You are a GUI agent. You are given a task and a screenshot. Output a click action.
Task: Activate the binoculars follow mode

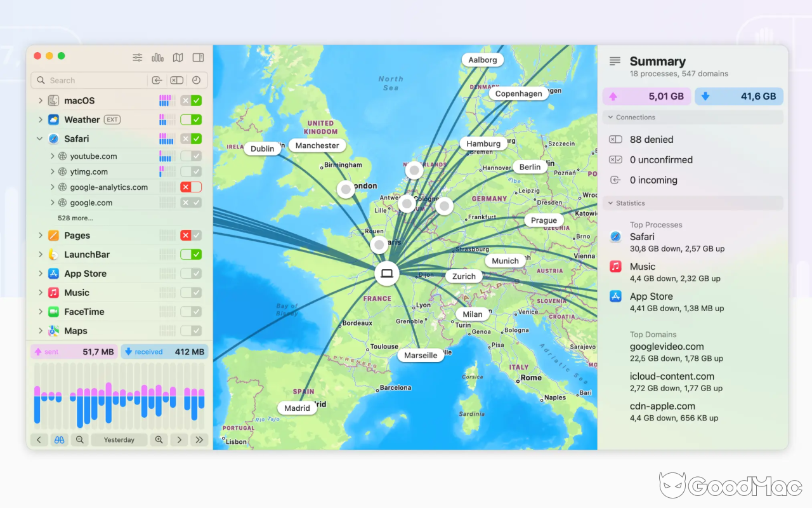click(x=59, y=439)
